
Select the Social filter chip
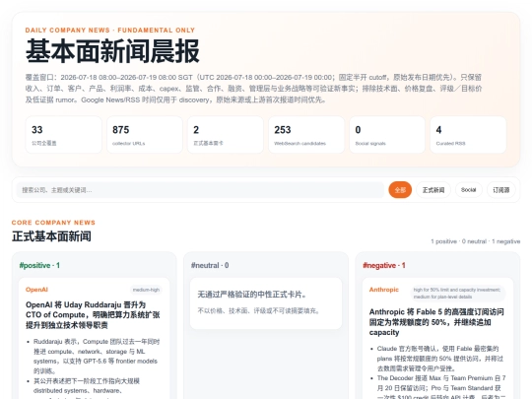click(469, 190)
